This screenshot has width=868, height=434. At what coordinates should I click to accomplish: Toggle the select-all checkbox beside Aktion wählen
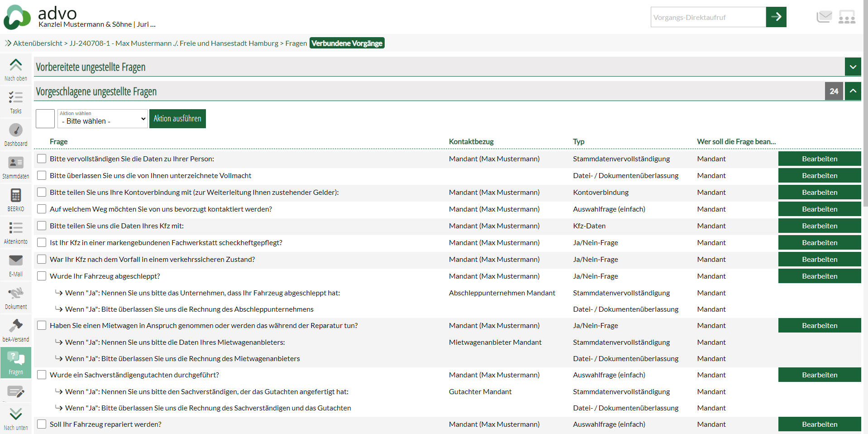pyautogui.click(x=45, y=119)
